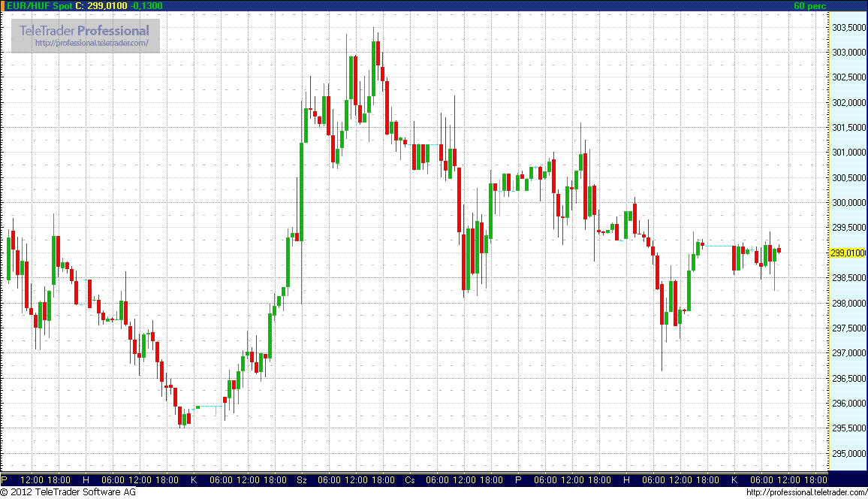868x499 pixels.
Task: Click the 300,5000 price axis label
Action: point(849,178)
